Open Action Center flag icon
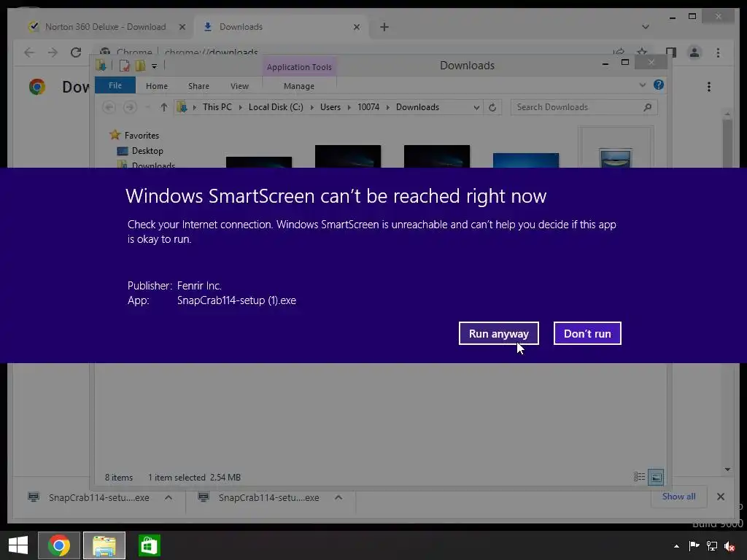 [694, 545]
